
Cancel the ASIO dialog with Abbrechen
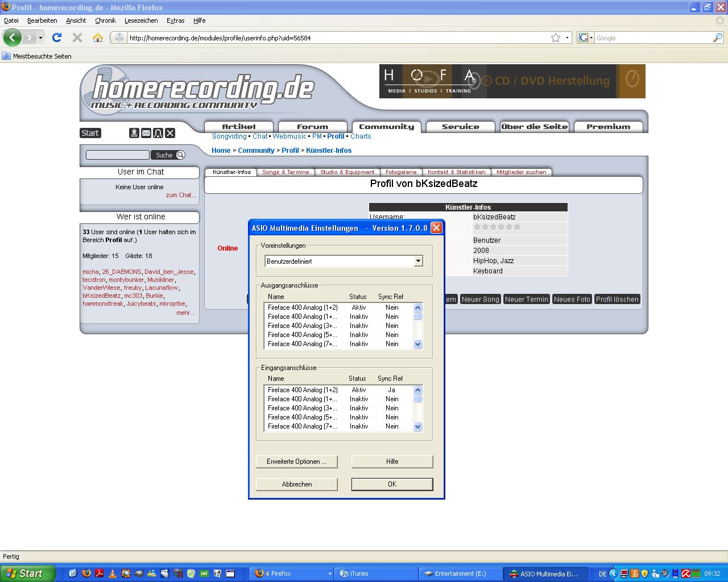tap(297, 484)
